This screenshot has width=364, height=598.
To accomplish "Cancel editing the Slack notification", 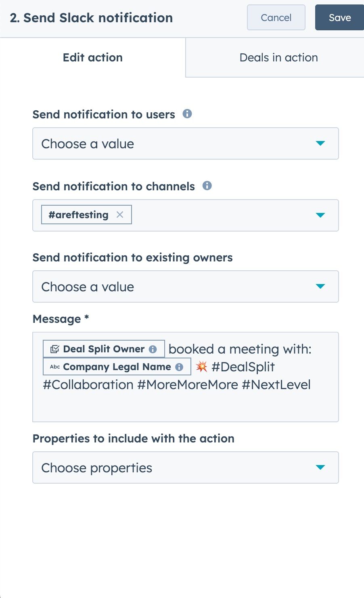I will pyautogui.click(x=276, y=17).
